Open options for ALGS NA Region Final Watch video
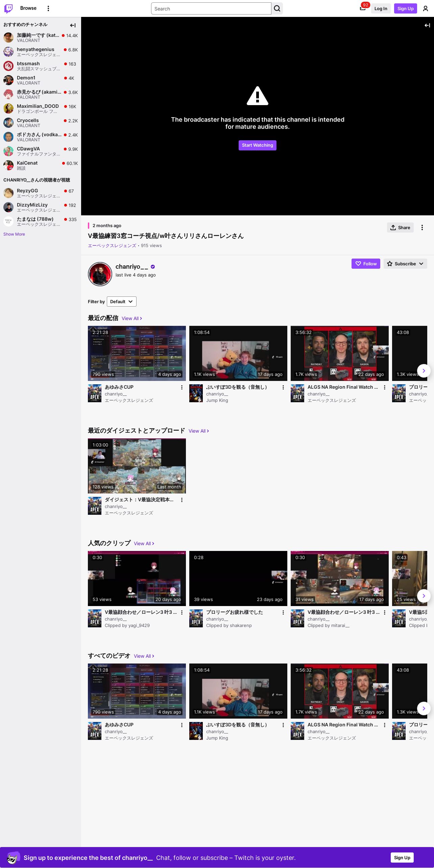Viewport: 434px width, 868px height. 385,387
